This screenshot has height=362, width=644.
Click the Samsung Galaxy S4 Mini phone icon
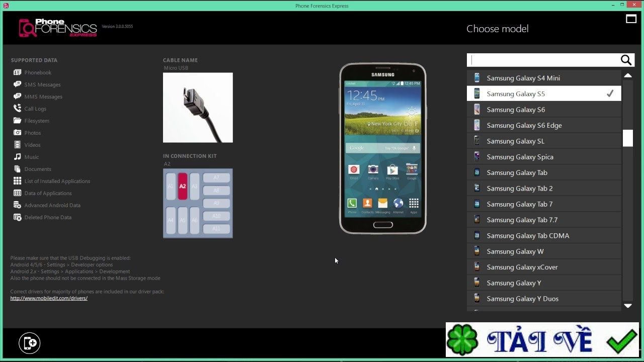pyautogui.click(x=476, y=78)
